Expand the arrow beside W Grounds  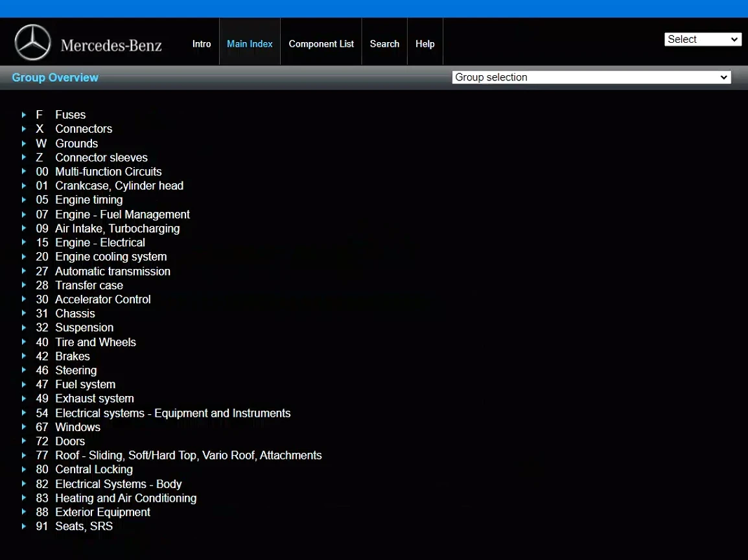point(24,143)
